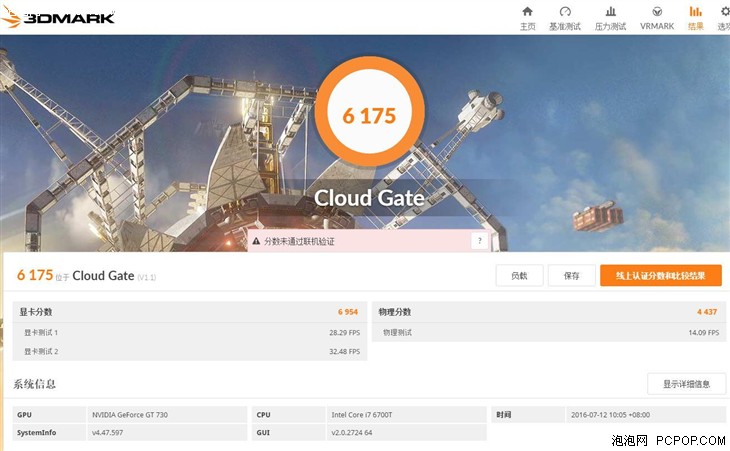Open the Options gear icon
Viewport: 730px width, 451px height.
(x=725, y=11)
